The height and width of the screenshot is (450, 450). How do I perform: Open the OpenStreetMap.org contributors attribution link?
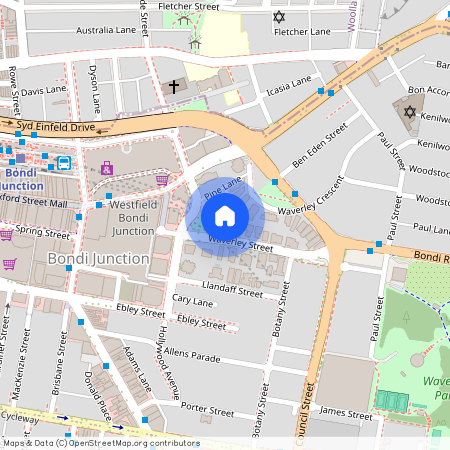tap(134, 443)
